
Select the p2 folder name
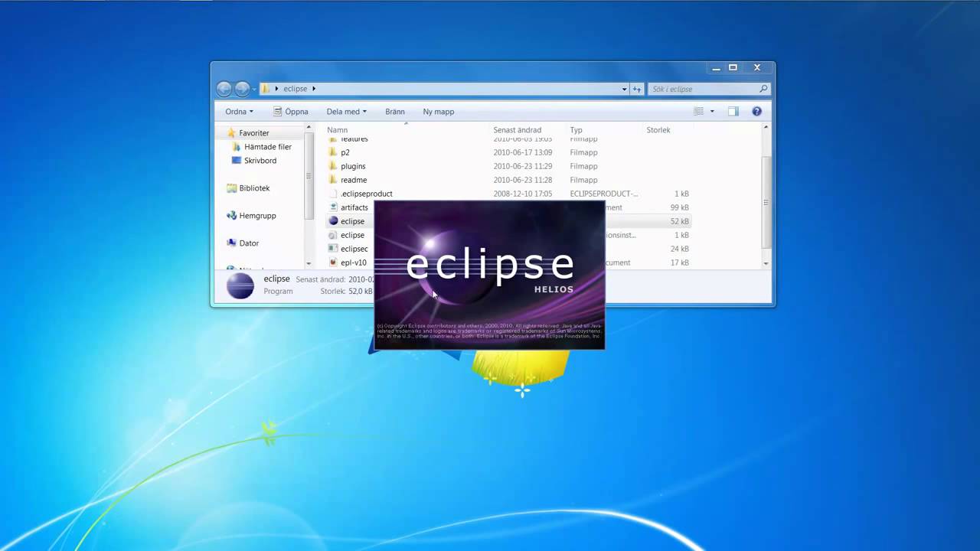[x=345, y=152]
